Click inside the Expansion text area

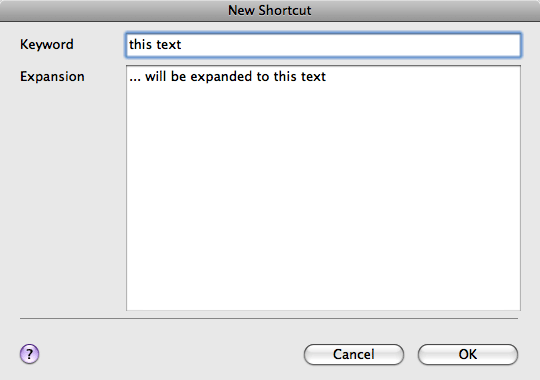(323, 188)
